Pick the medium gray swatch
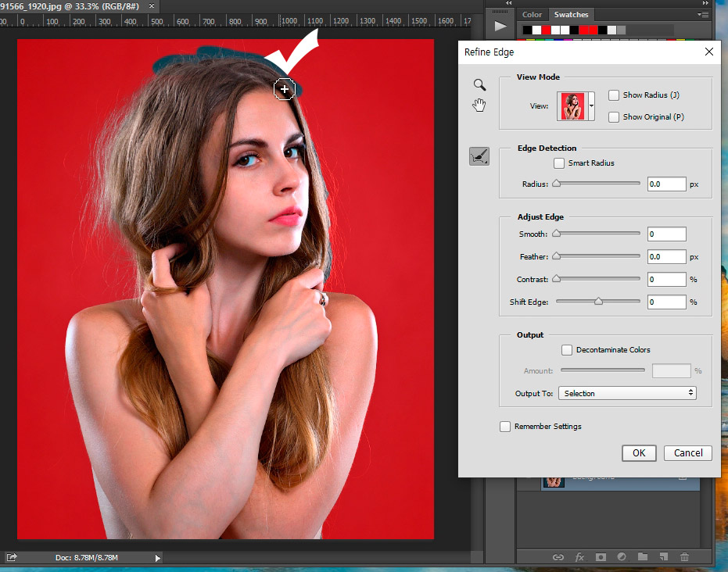The width and height of the screenshot is (728, 572). [x=621, y=30]
